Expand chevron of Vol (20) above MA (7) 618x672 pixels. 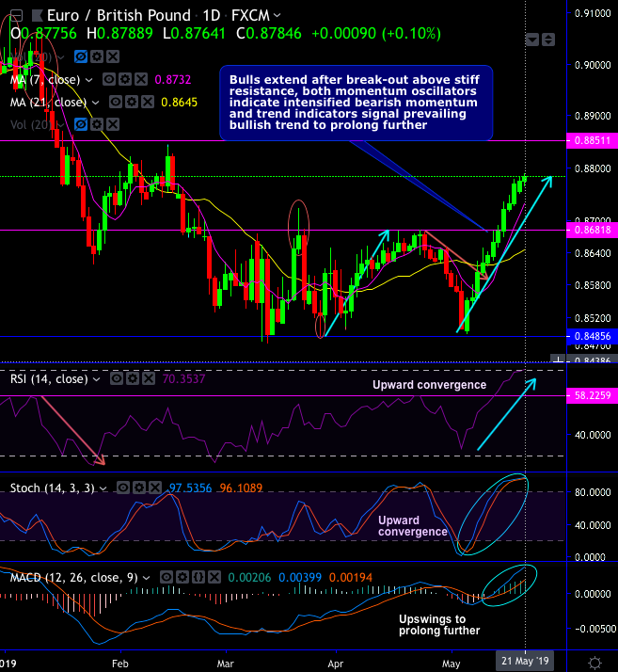pyautogui.click(x=60, y=57)
